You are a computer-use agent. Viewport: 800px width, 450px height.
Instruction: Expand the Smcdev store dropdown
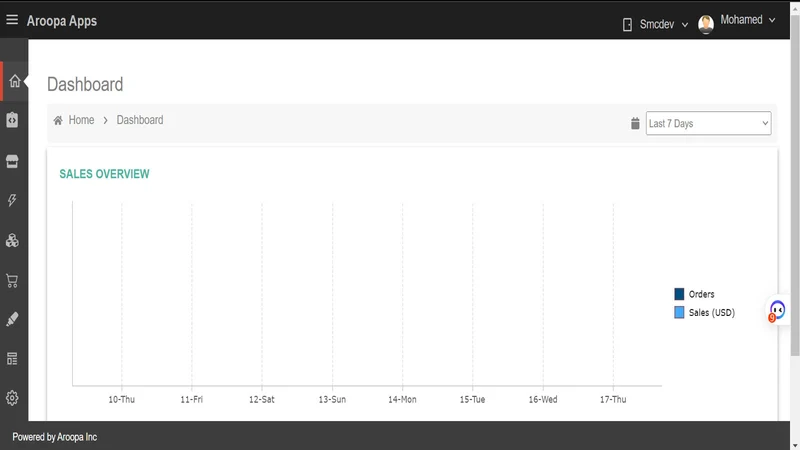pos(656,24)
